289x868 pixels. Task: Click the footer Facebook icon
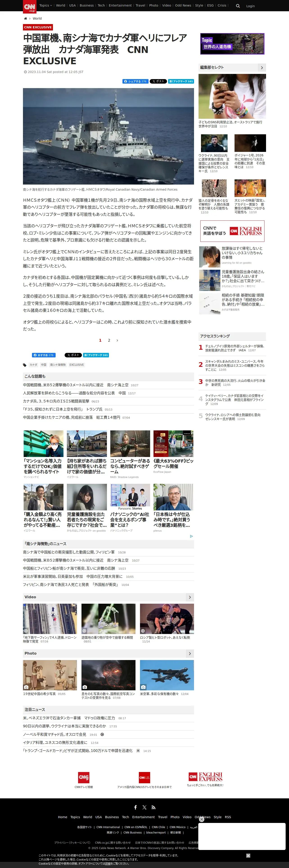tap(135, 807)
